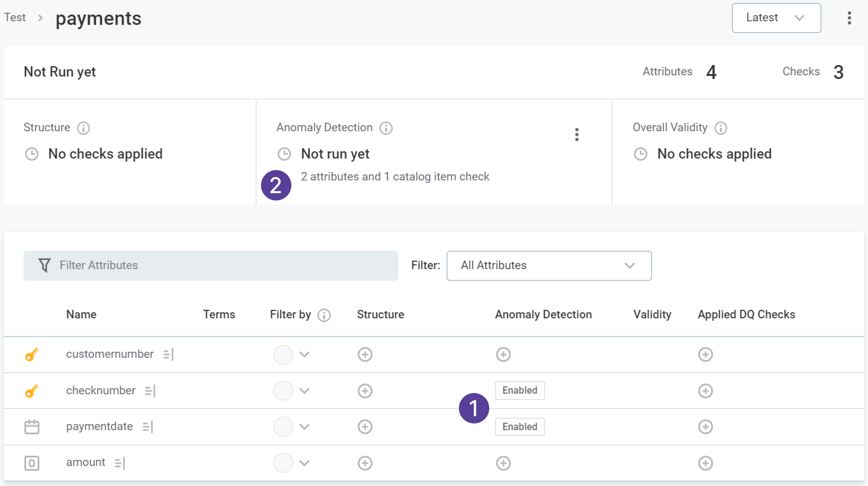Image resolution: width=868 pixels, height=486 pixels.
Task: Open details icon next to checknumber name
Action: tap(150, 391)
